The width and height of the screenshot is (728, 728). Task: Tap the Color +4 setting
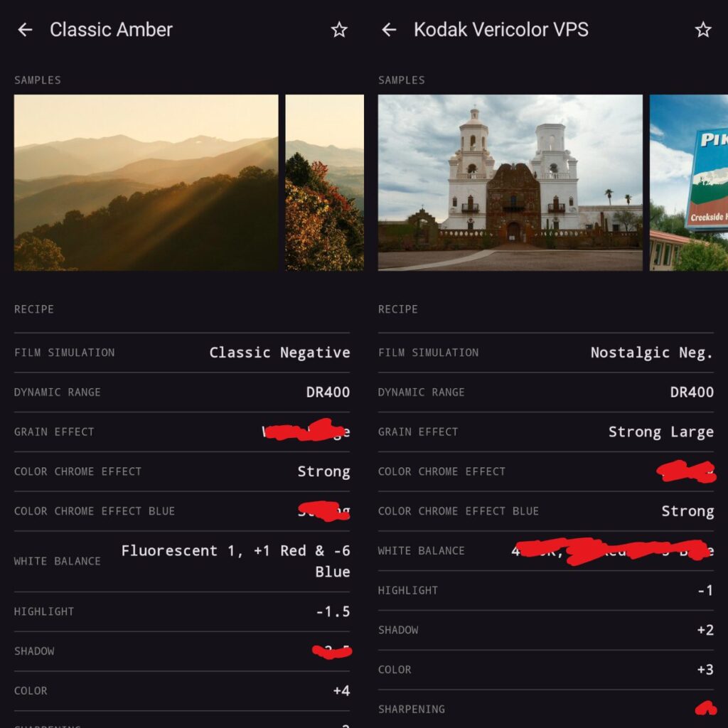[x=341, y=691]
